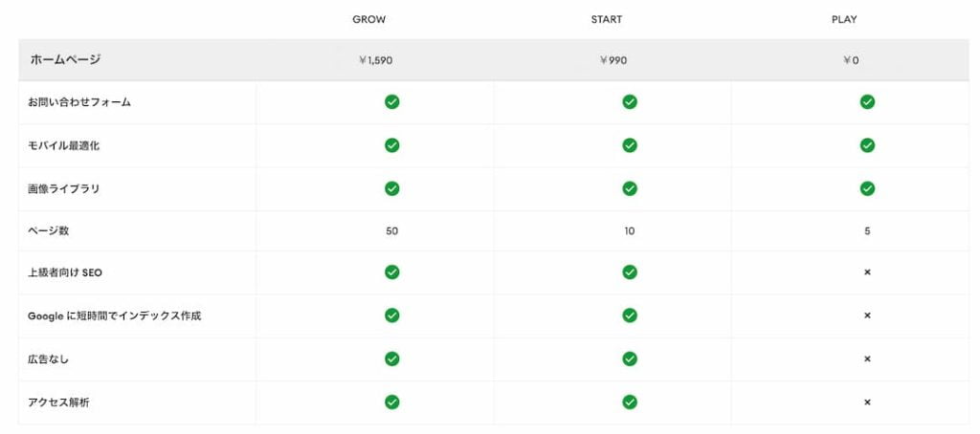
Task: Select the GROW plan column header
Action: tap(369, 20)
